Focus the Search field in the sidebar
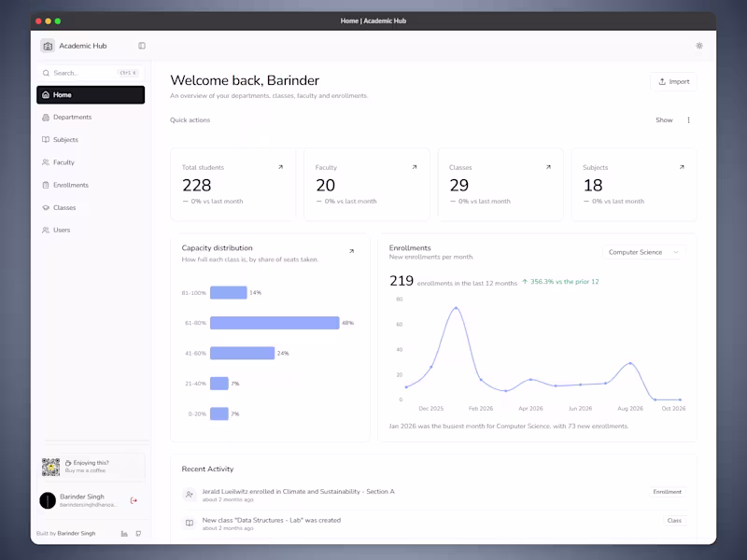The width and height of the screenshot is (747, 560). click(91, 73)
